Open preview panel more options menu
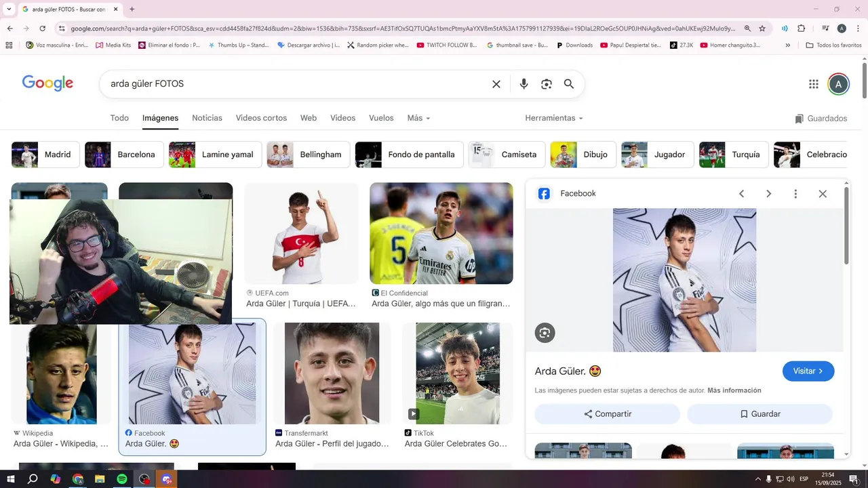 tap(795, 194)
